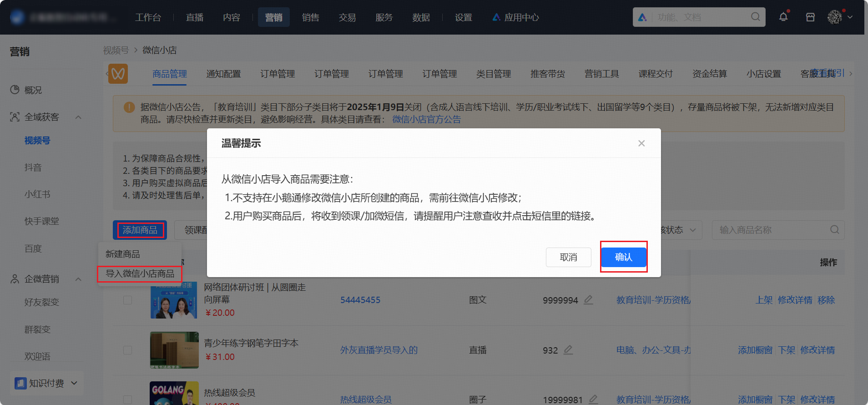Close the 温馨提示 dialog with X

coord(641,143)
